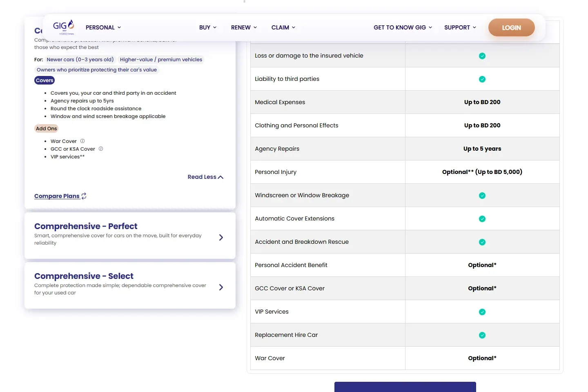This screenshot has width=588, height=392.
Task: Click 'Optional*' in GCC Cover or KSA Cover row
Action: click(x=482, y=288)
